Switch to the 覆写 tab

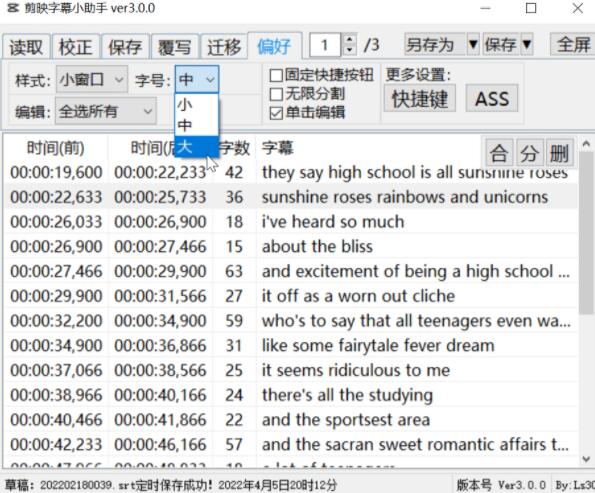tap(175, 47)
